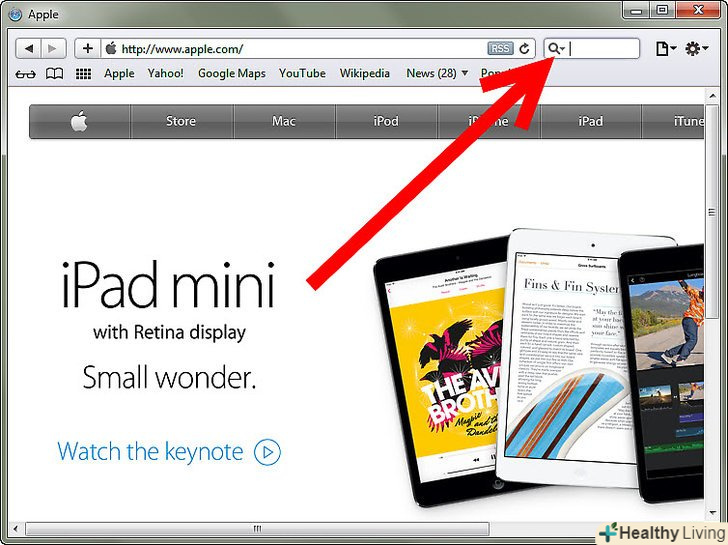Image resolution: width=728 pixels, height=545 pixels.
Task: Open the Google Maps bookmark
Action: tap(232, 73)
